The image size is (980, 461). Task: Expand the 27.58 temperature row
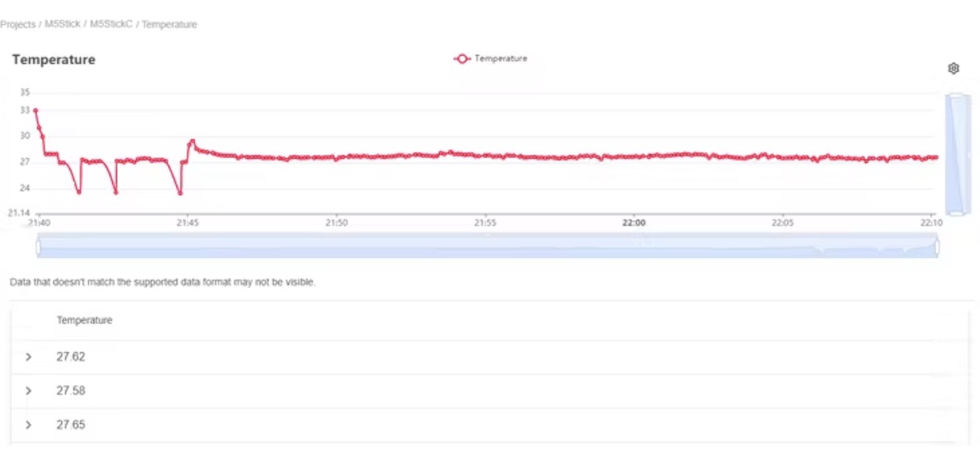click(29, 391)
